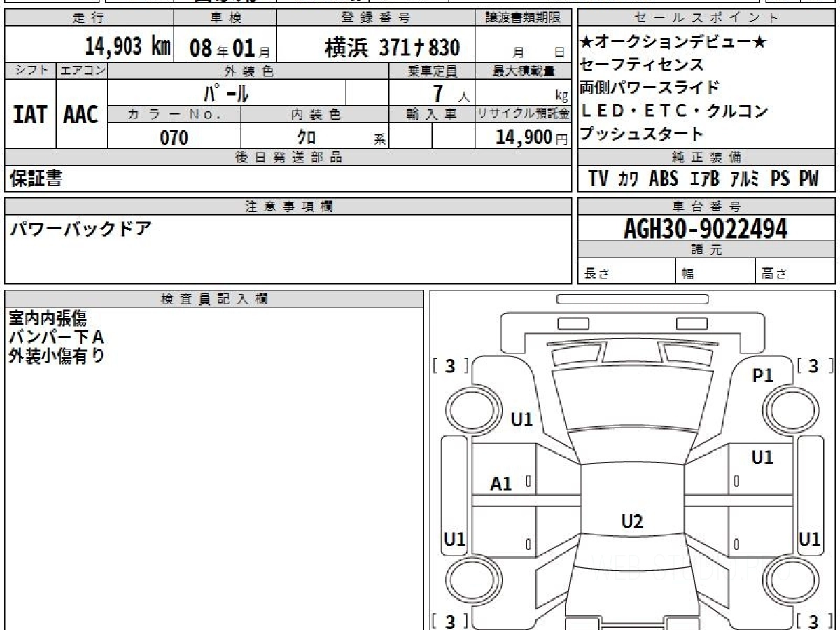Click the 車検 header cell
Image resolution: width=840 pixels, height=630 pixels.
pyautogui.click(x=225, y=18)
